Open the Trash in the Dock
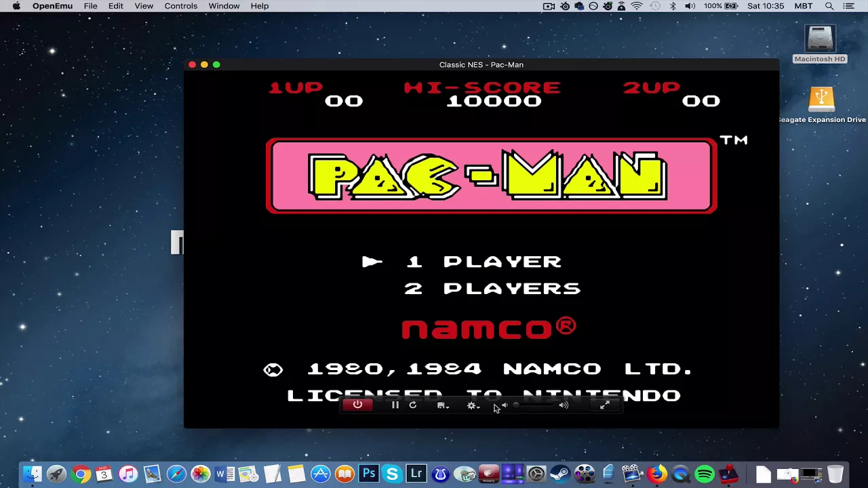The width and height of the screenshot is (868, 488). point(835,474)
